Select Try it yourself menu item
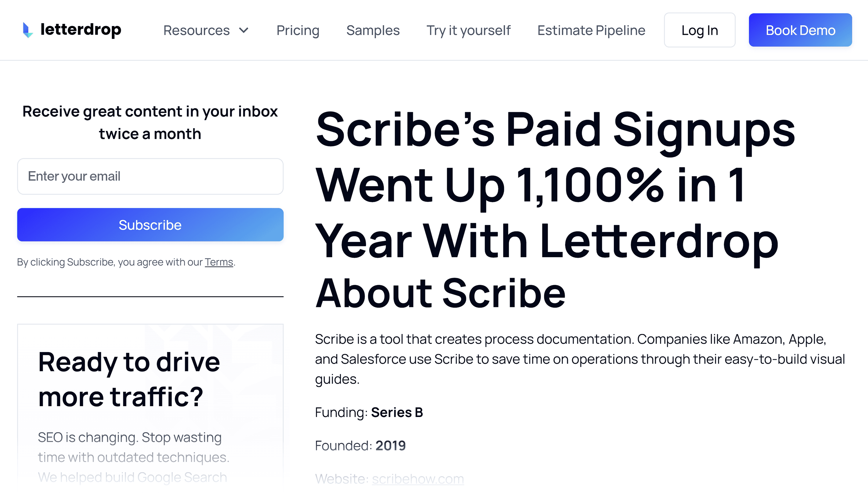This screenshot has height=493, width=868. 469,30
